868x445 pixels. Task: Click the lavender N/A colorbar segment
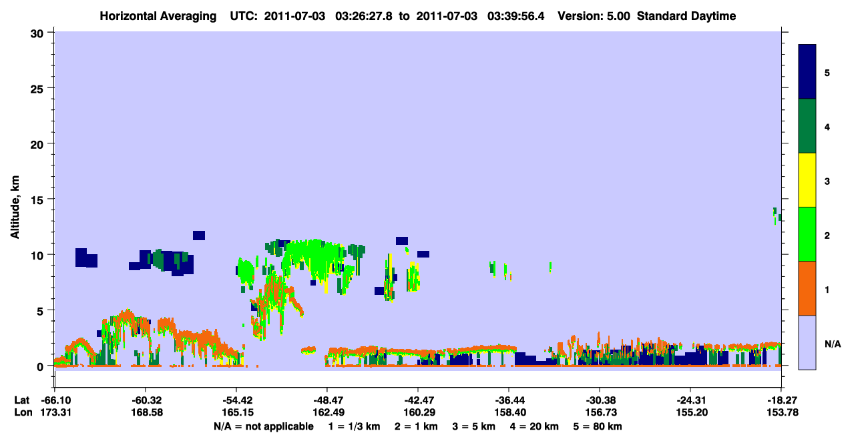pyautogui.click(x=807, y=342)
